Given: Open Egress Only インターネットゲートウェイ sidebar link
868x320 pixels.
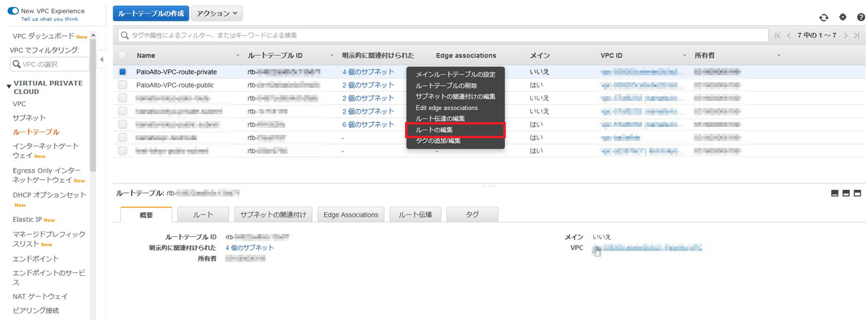Looking at the screenshot, I should click(x=46, y=175).
